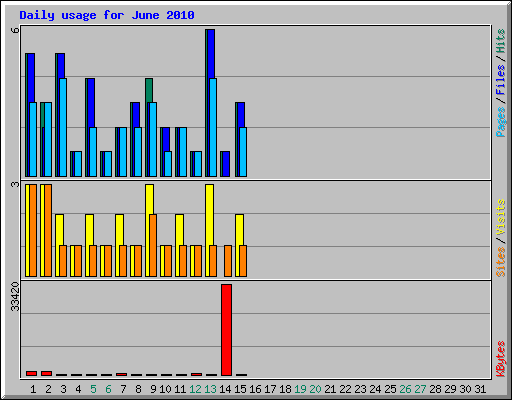Click the green weekend day label "13"
The width and height of the screenshot is (512, 400).
[210, 389]
